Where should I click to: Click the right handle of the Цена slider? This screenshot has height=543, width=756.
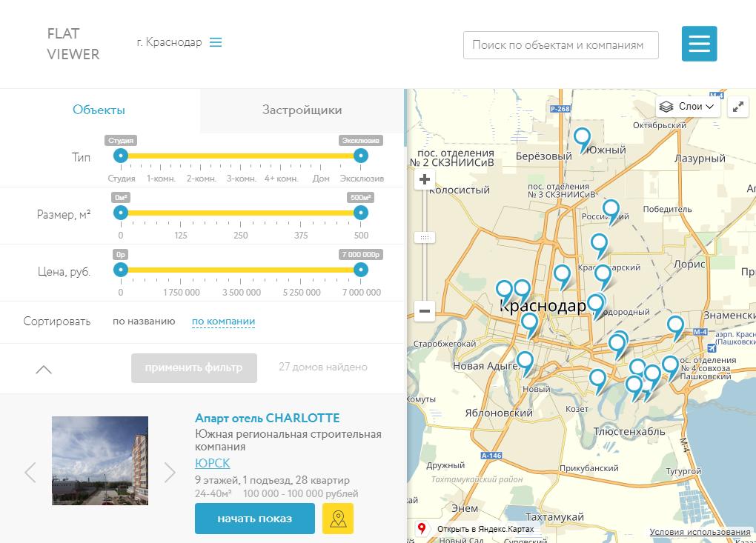pyautogui.click(x=361, y=270)
